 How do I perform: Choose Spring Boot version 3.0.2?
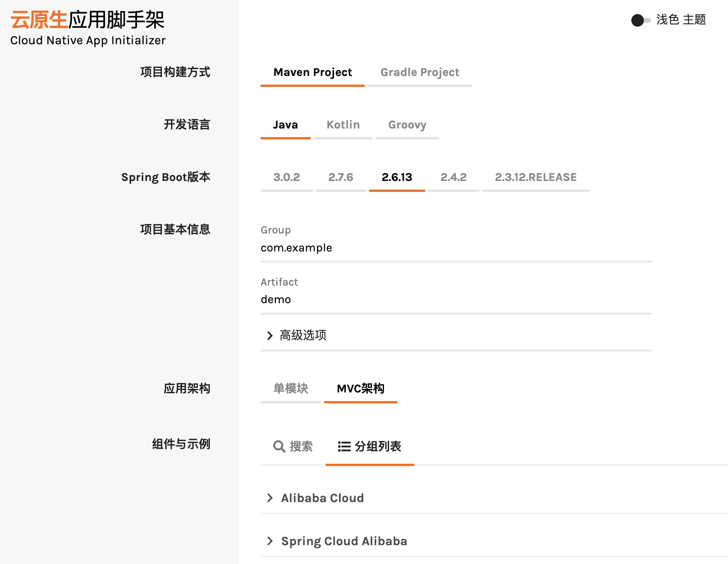click(x=287, y=177)
